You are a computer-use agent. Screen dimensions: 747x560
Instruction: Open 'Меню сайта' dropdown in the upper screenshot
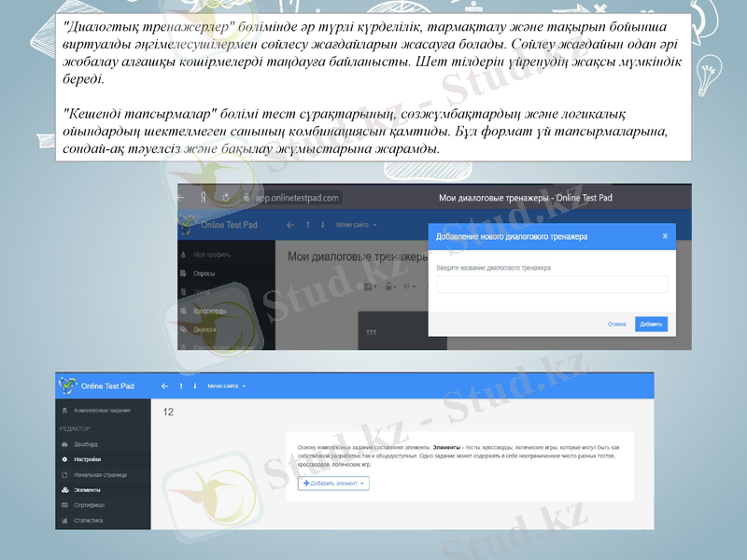(x=356, y=225)
